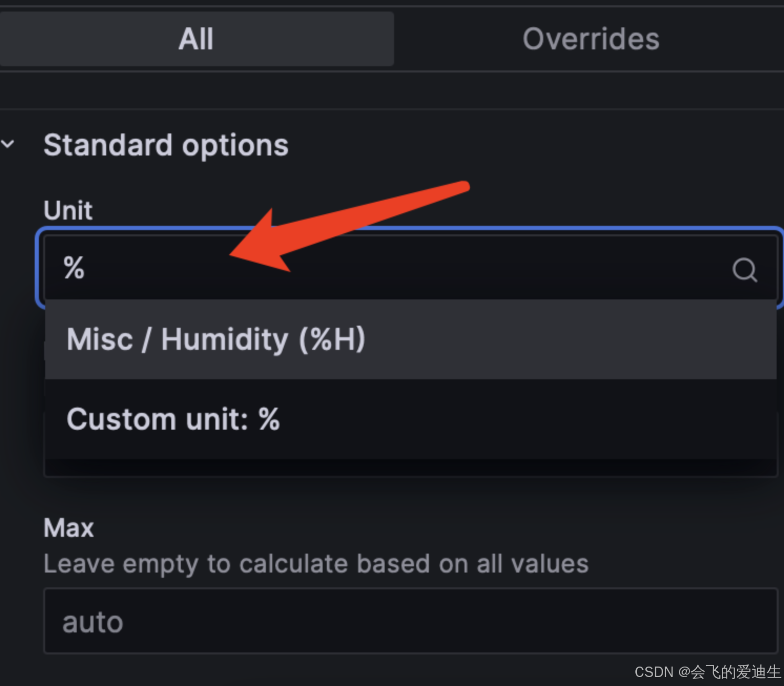Click the magnifier icon in Unit field
The image size is (784, 686).
(x=745, y=270)
